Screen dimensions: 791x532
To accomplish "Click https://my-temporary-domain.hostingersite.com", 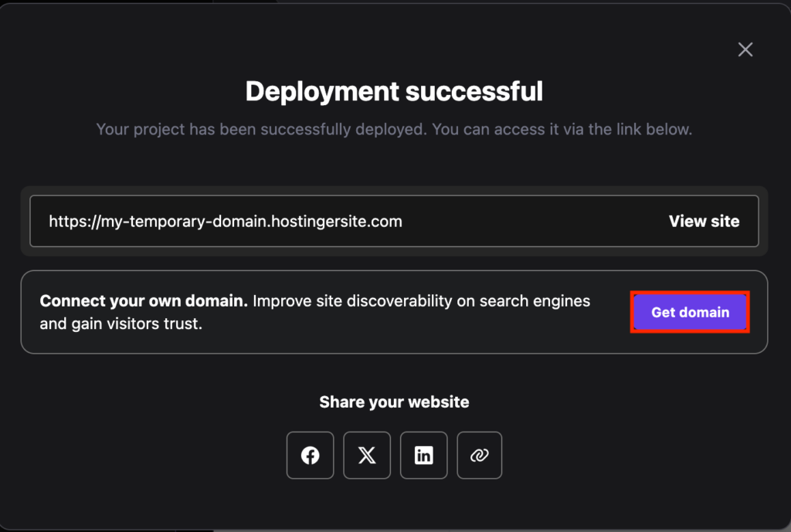I will tap(225, 221).
